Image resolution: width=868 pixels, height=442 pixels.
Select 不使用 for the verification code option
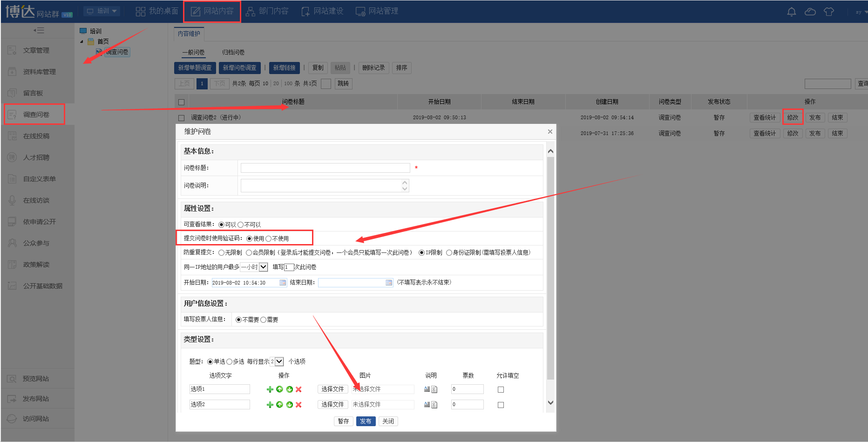click(269, 239)
